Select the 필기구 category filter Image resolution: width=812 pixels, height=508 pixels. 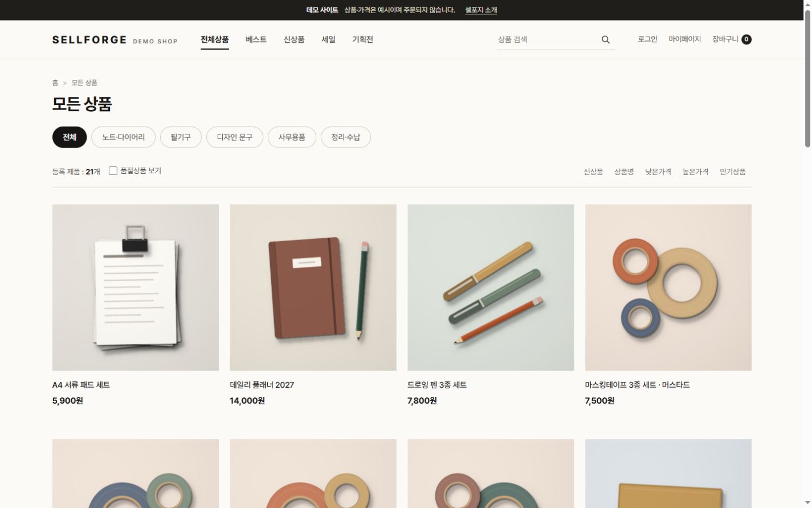181,137
